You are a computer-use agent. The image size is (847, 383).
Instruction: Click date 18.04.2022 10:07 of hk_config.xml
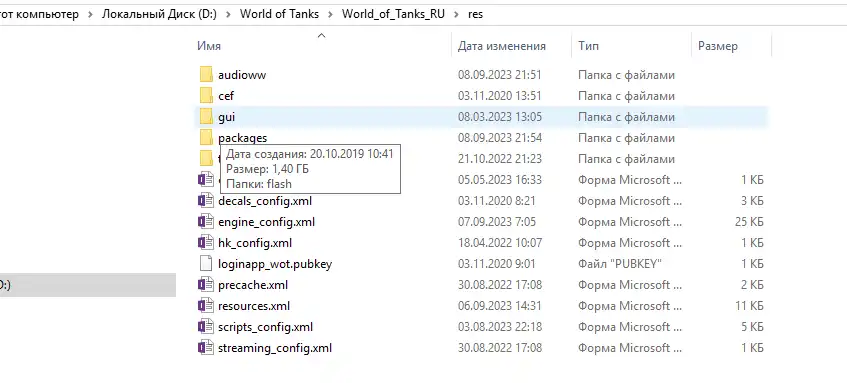[x=500, y=243]
